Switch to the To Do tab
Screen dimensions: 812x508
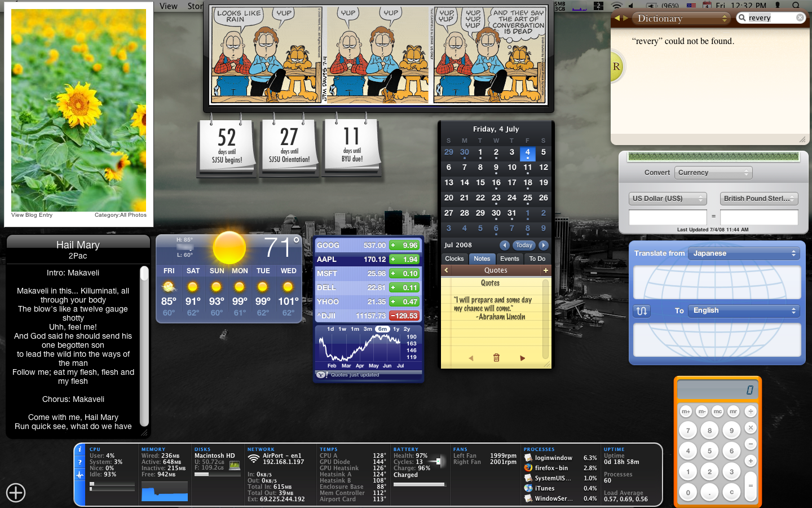537,259
